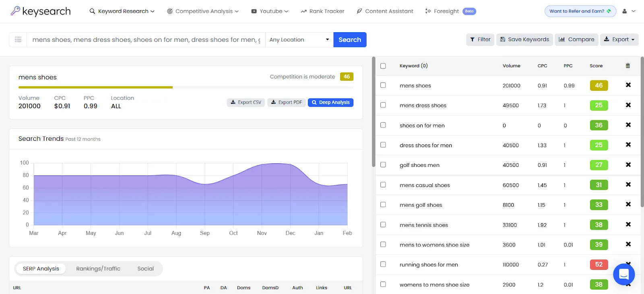Image resolution: width=644 pixels, height=294 pixels.
Task: Click the running shoes for men keyword
Action: coord(429,265)
